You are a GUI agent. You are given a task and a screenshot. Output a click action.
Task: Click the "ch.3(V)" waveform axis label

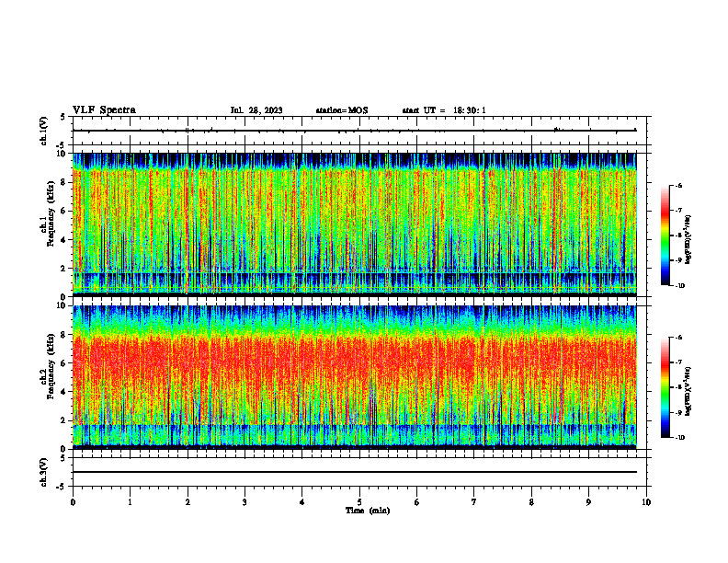click(43, 472)
